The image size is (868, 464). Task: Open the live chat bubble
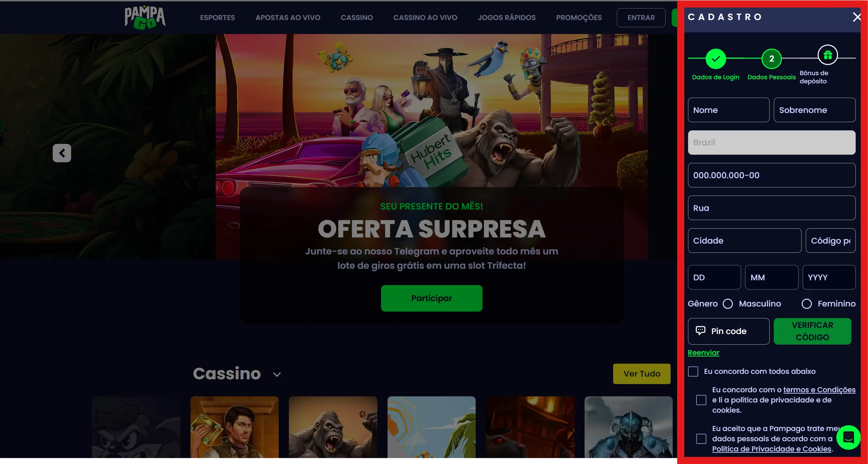(848, 437)
